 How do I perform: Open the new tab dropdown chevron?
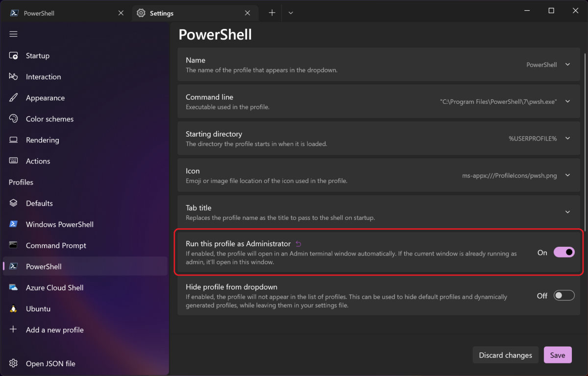coord(291,13)
